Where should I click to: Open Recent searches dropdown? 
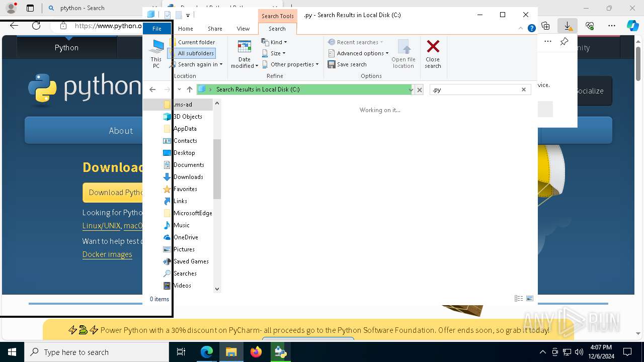pyautogui.click(x=356, y=42)
